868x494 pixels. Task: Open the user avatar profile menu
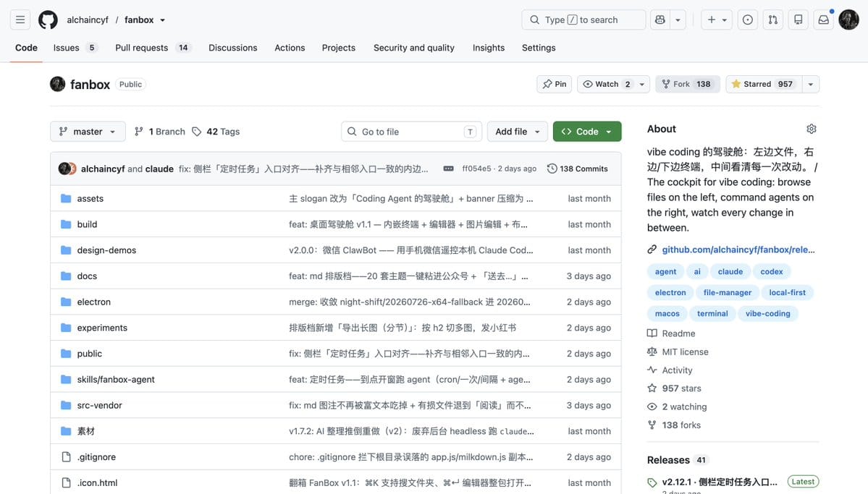point(848,20)
